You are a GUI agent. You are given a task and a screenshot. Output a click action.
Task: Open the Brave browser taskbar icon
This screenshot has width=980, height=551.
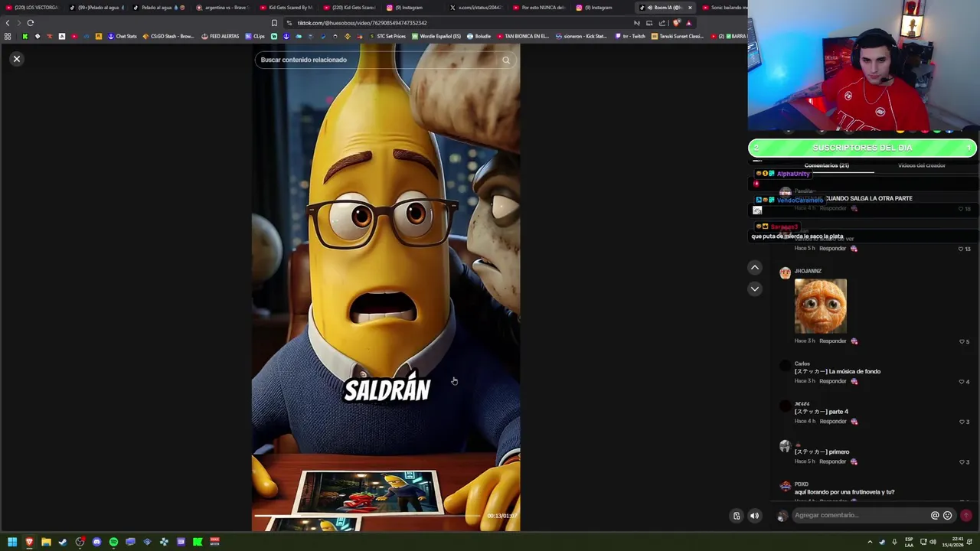click(x=29, y=542)
